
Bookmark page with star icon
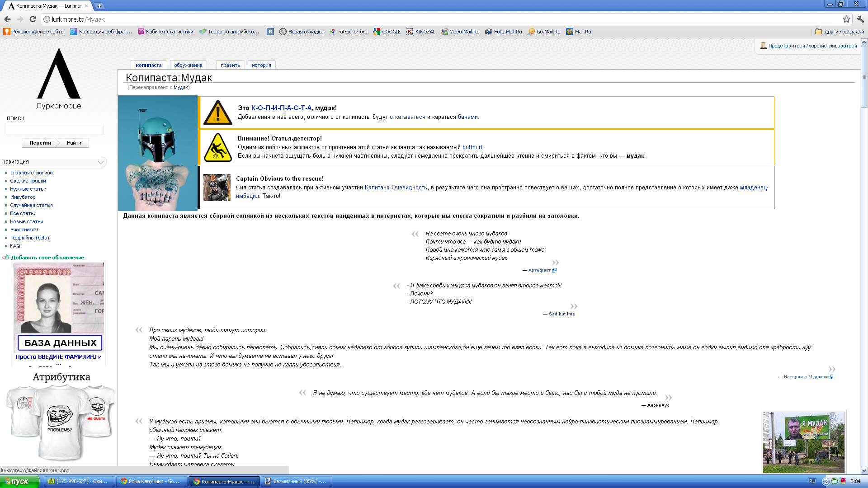tap(846, 19)
